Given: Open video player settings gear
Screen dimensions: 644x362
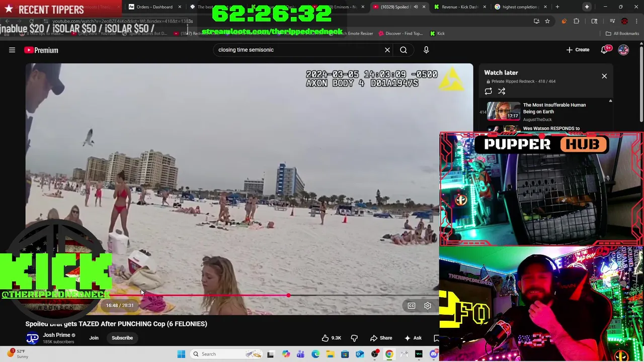Looking at the screenshot, I should tap(428, 306).
